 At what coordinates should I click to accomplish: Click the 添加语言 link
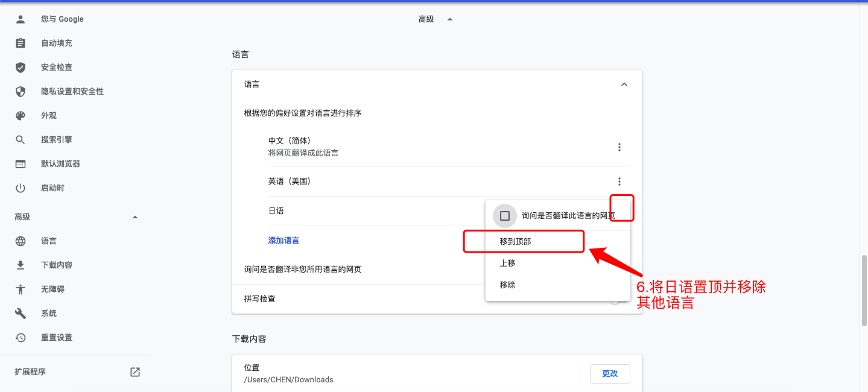click(x=283, y=240)
